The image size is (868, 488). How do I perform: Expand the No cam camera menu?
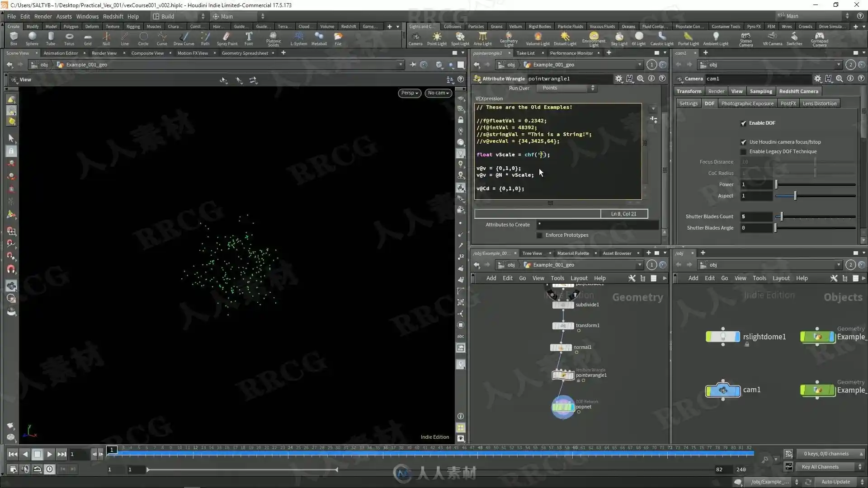click(x=438, y=93)
